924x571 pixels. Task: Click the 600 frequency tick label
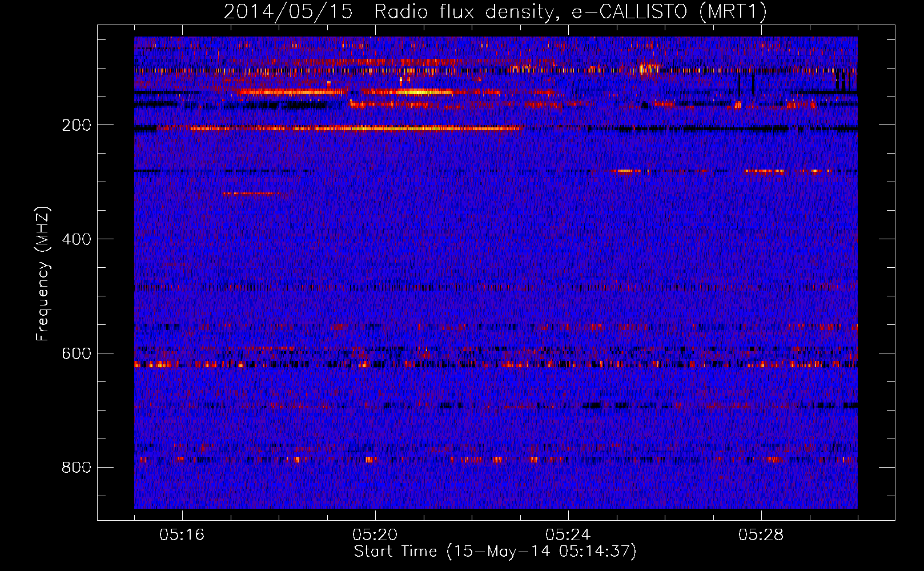(x=77, y=353)
